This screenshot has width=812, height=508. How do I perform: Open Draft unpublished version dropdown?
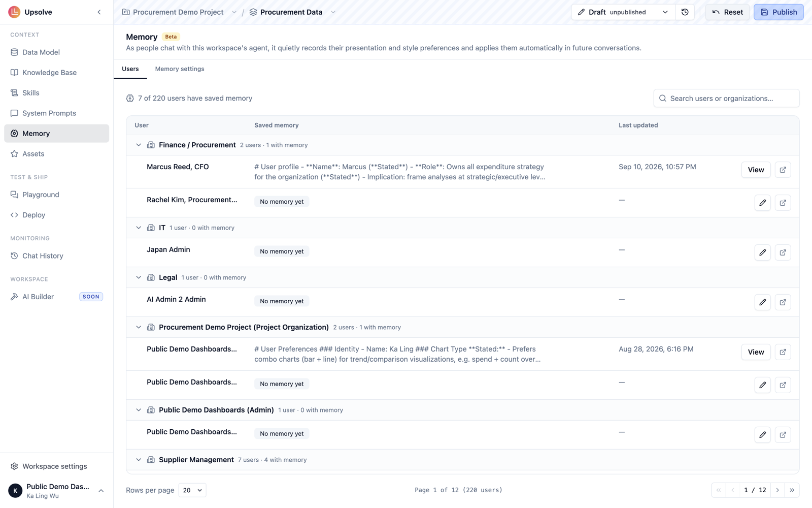pyautogui.click(x=623, y=12)
